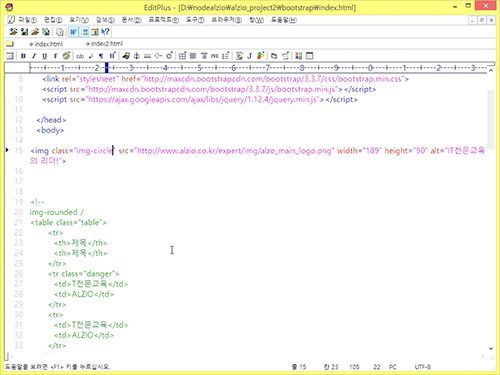Close the inner document window
500x375 pixels.
pos(491,20)
